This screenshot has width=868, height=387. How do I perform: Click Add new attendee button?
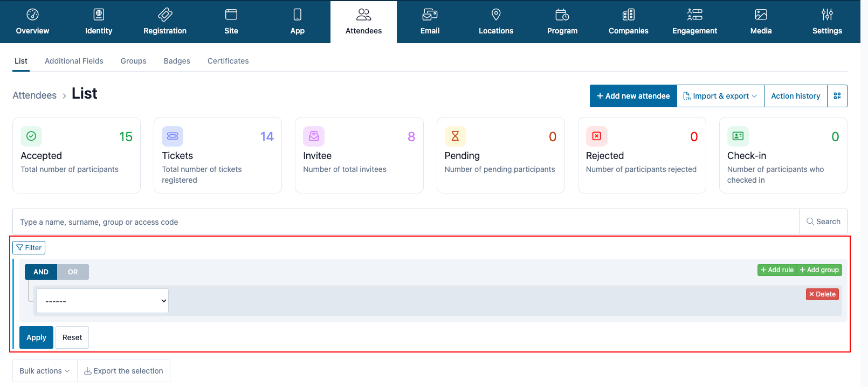point(633,96)
